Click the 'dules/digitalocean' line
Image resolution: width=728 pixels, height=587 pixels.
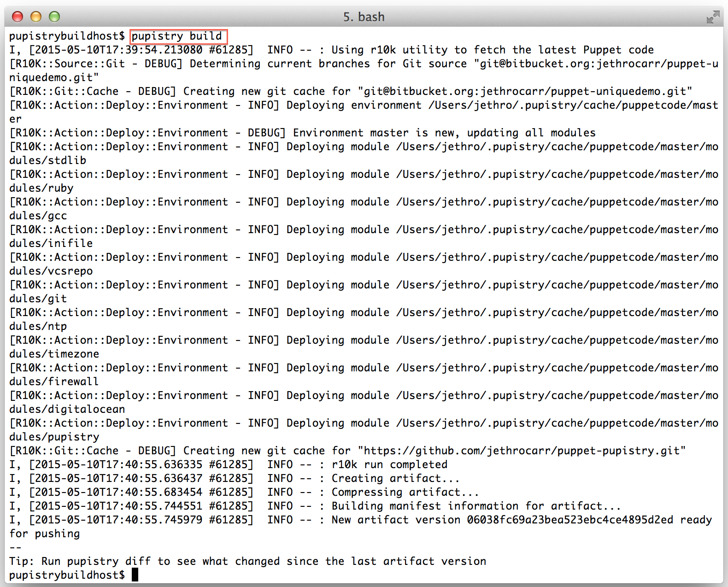click(67, 409)
